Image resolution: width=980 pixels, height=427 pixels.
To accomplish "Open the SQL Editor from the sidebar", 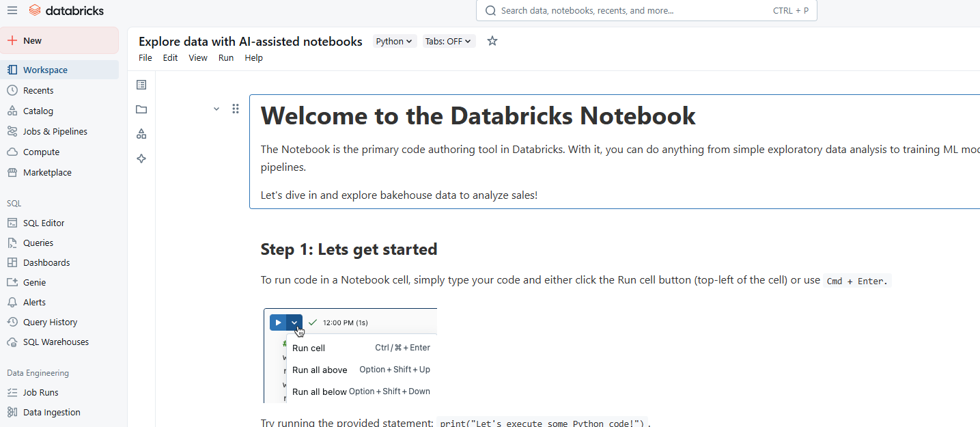I will pos(44,223).
